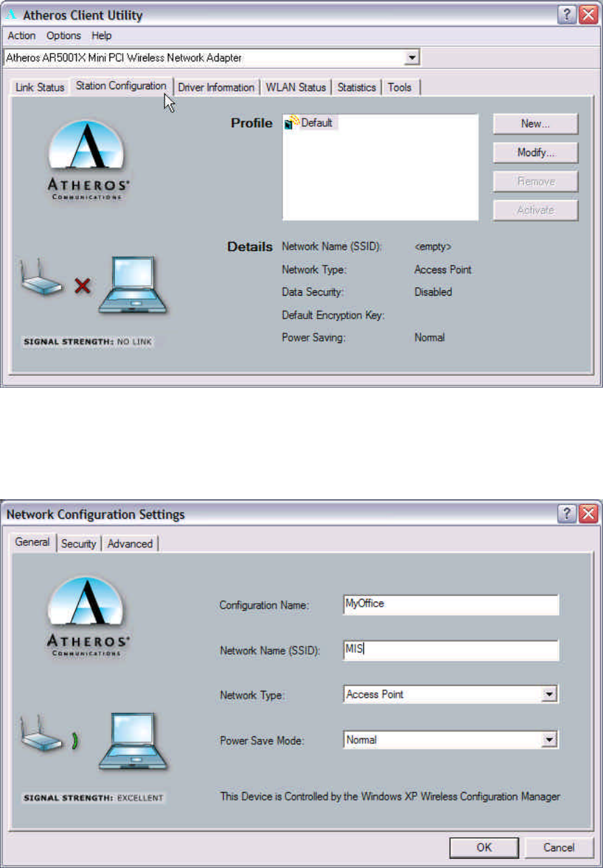Click the Configuration Name field
This screenshot has height=868, width=603.
(x=451, y=604)
